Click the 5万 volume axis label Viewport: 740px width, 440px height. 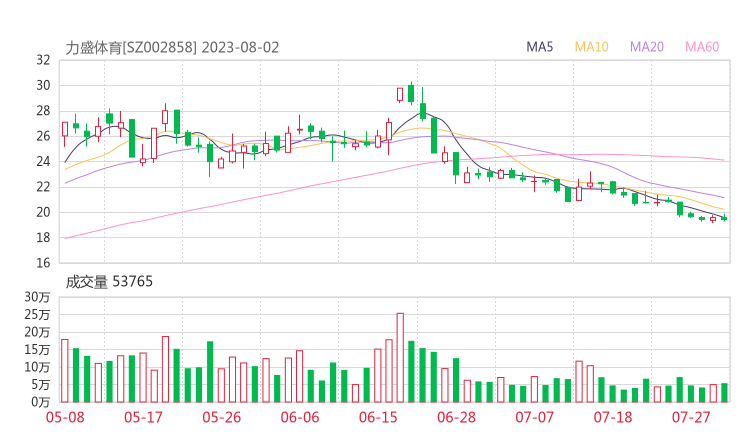coord(40,385)
